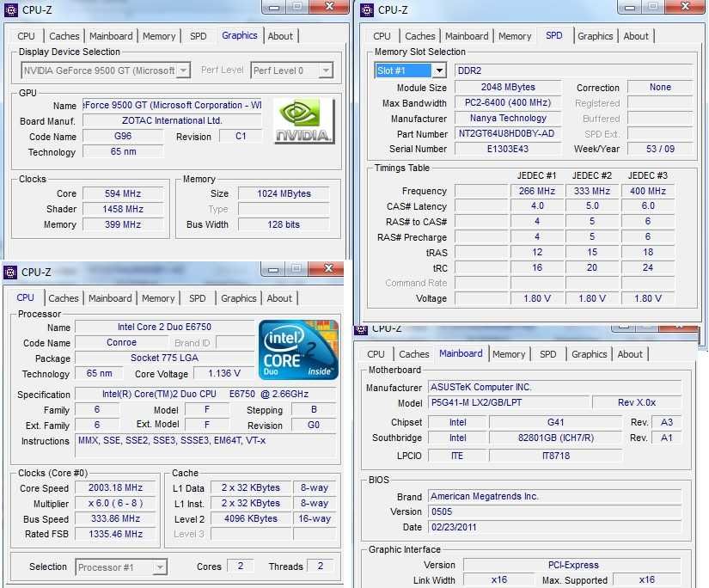
Task: Select the '1024 MBytes' graphics memory size
Action: coord(284,193)
